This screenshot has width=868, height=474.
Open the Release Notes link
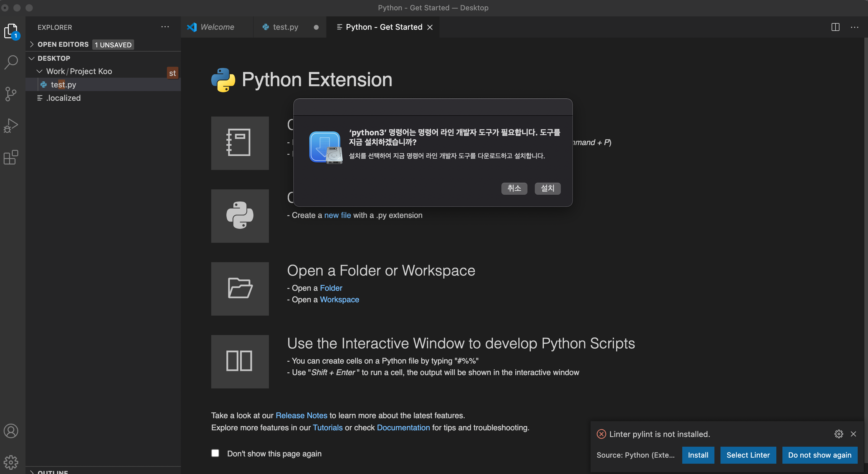point(301,415)
